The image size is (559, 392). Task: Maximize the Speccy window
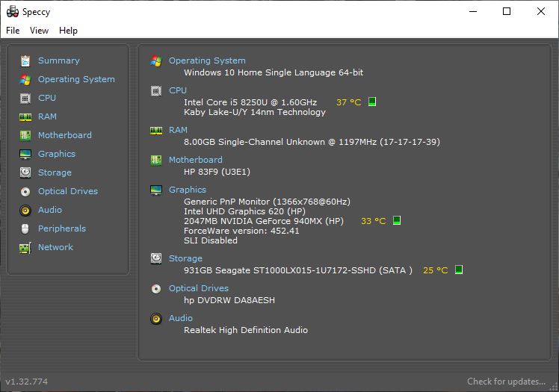507,11
